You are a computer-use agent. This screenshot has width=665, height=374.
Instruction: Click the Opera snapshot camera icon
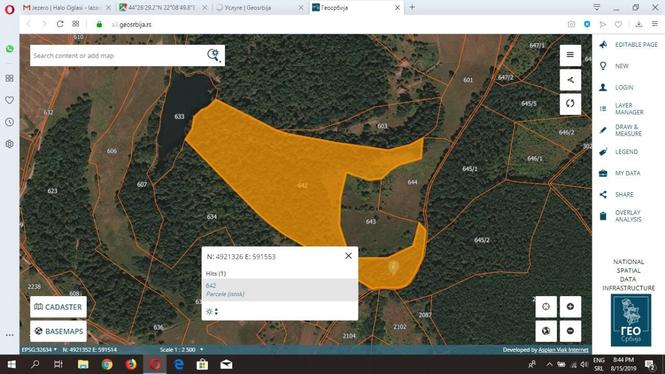point(571,25)
